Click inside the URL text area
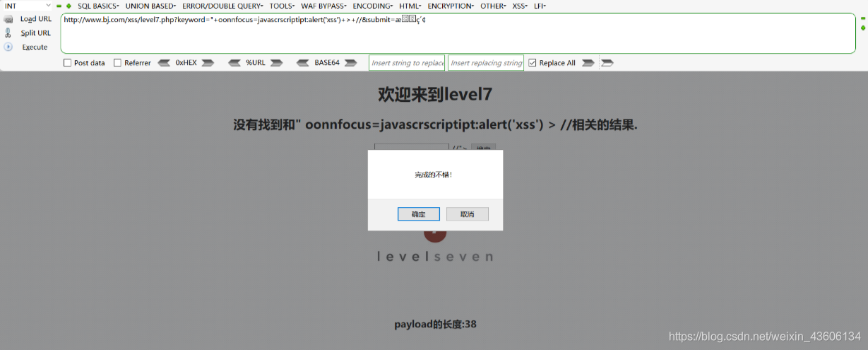The height and width of the screenshot is (350, 868). click(458, 33)
